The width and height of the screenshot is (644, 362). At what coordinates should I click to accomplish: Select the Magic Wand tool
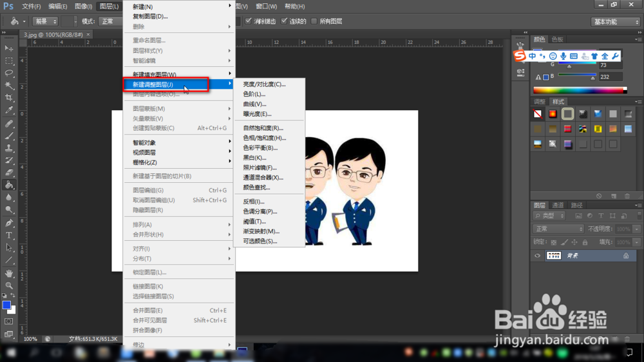8,86
